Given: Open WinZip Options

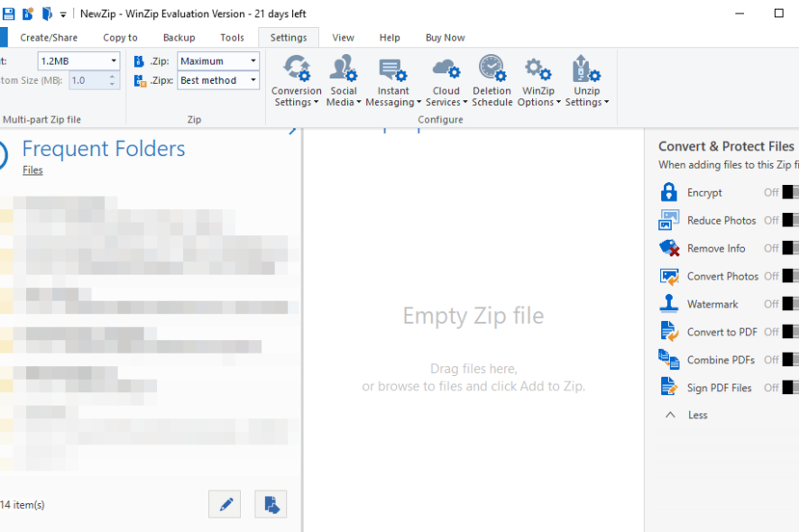Looking at the screenshot, I should point(538,81).
